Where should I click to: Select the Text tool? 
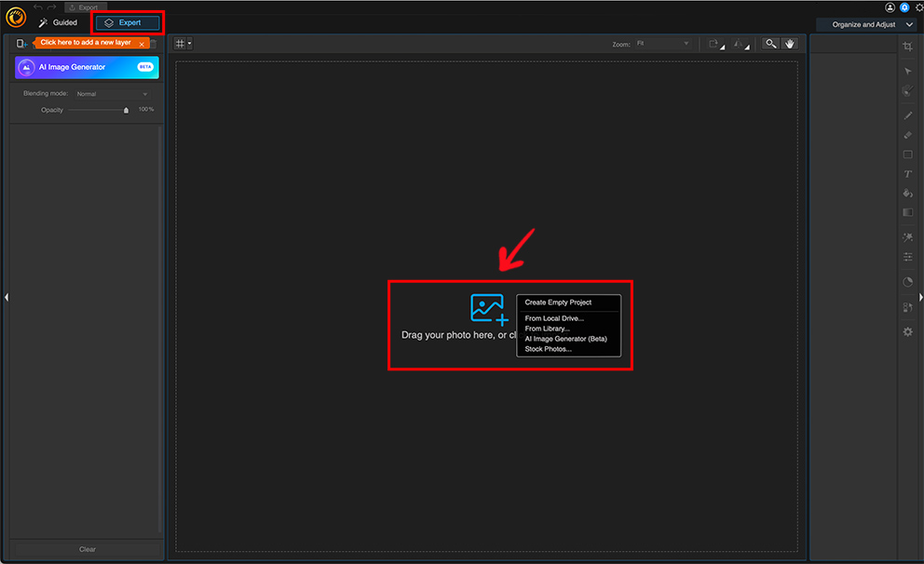click(907, 173)
